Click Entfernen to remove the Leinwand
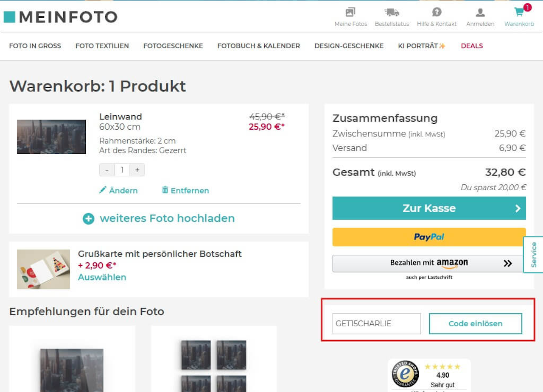 [x=185, y=190]
